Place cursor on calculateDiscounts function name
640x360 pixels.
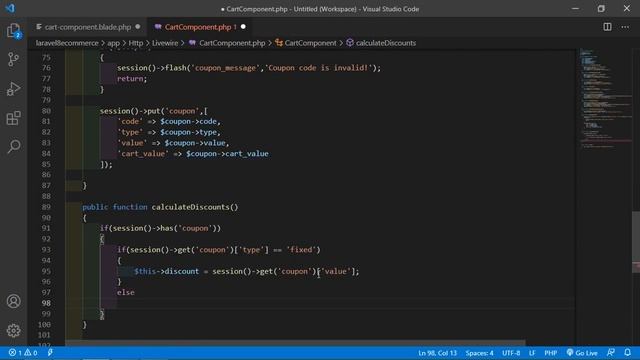190,207
